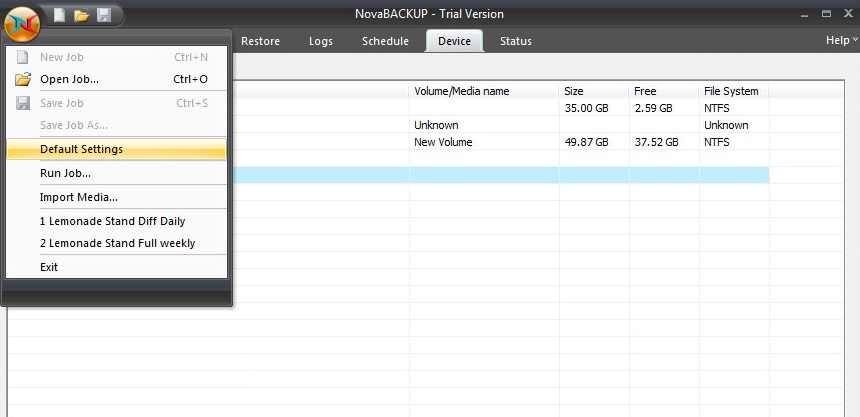Screen dimensions: 860x417
Task: Click NTFS in the New Volume row
Action: (717, 142)
